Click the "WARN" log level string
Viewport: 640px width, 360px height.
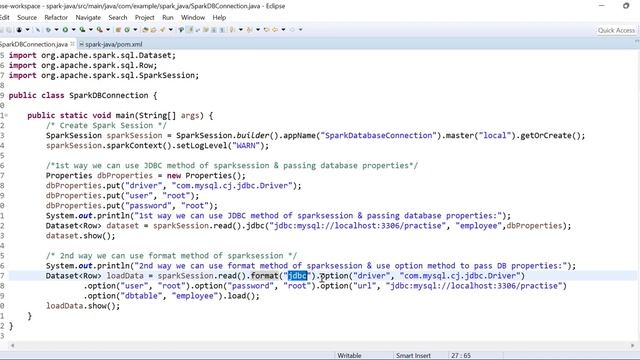coord(246,146)
